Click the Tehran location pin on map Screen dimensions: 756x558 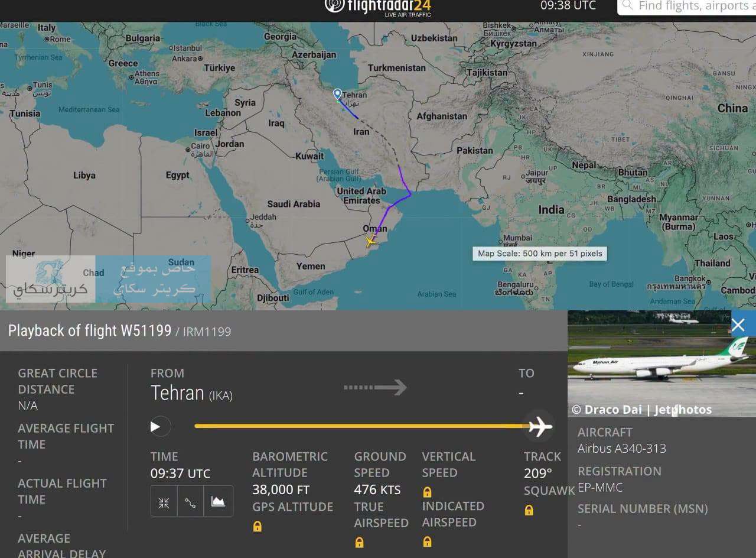tap(337, 95)
